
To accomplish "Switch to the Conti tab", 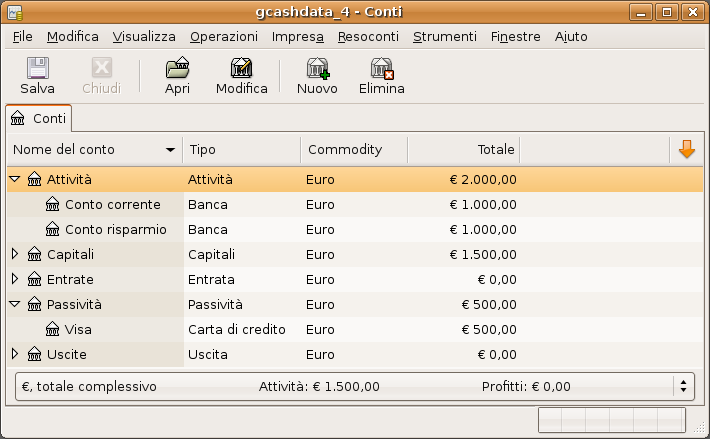I will click(39, 118).
